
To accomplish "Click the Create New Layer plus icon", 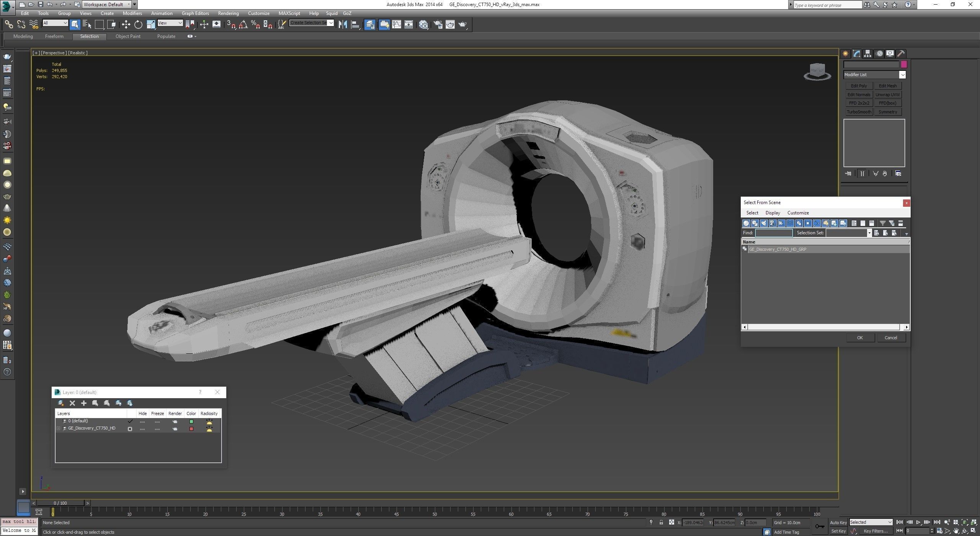I will click(x=83, y=403).
